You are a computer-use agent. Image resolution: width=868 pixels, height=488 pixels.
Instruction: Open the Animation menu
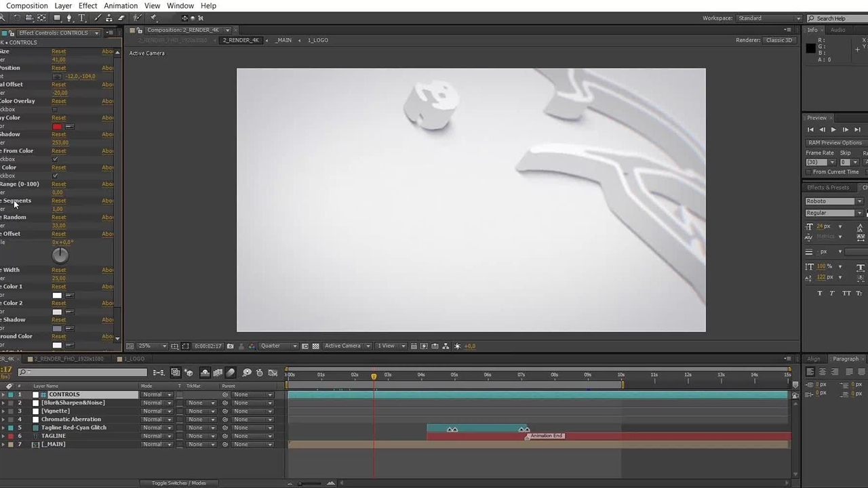120,5
